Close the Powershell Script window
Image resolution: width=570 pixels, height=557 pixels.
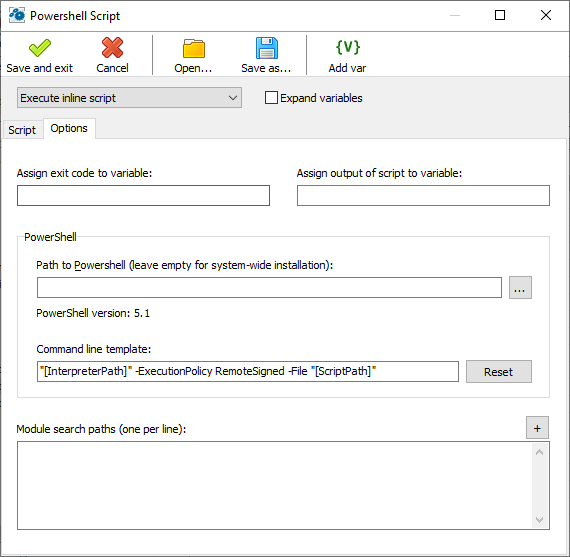click(546, 15)
